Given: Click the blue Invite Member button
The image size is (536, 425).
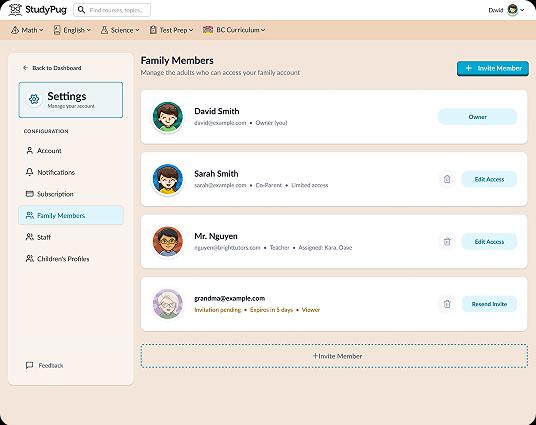Looking at the screenshot, I should pos(493,68).
